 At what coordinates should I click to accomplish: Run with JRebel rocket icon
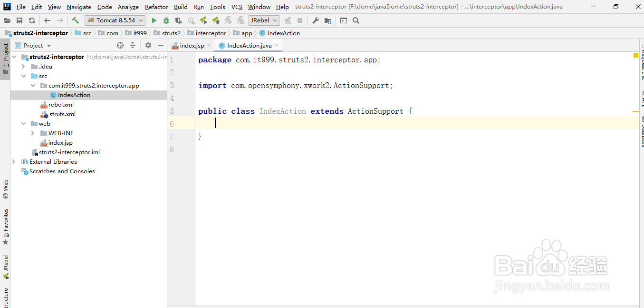(203, 20)
